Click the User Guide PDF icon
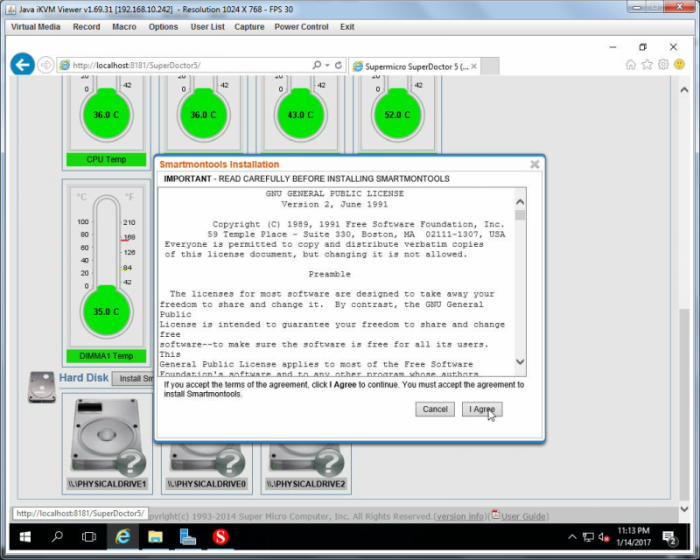 coord(496,514)
